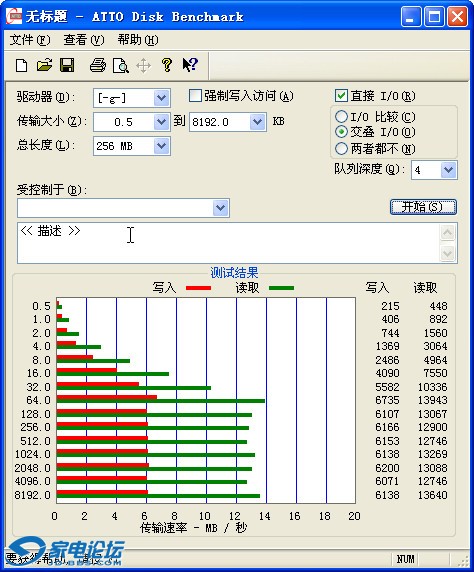Select 两者都不 radio button
This screenshot has width=474, height=572.
[341, 148]
